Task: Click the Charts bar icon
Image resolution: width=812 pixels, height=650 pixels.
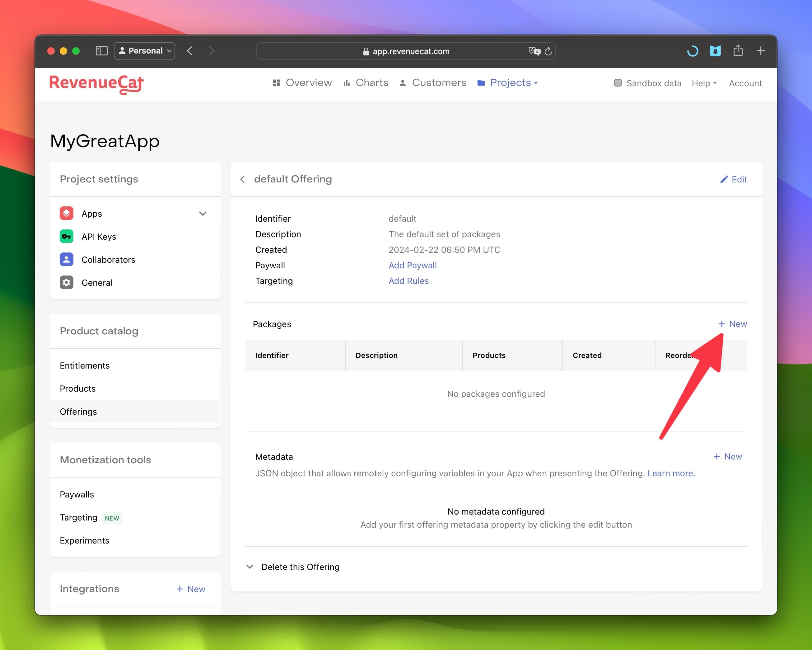Action: pyautogui.click(x=347, y=82)
